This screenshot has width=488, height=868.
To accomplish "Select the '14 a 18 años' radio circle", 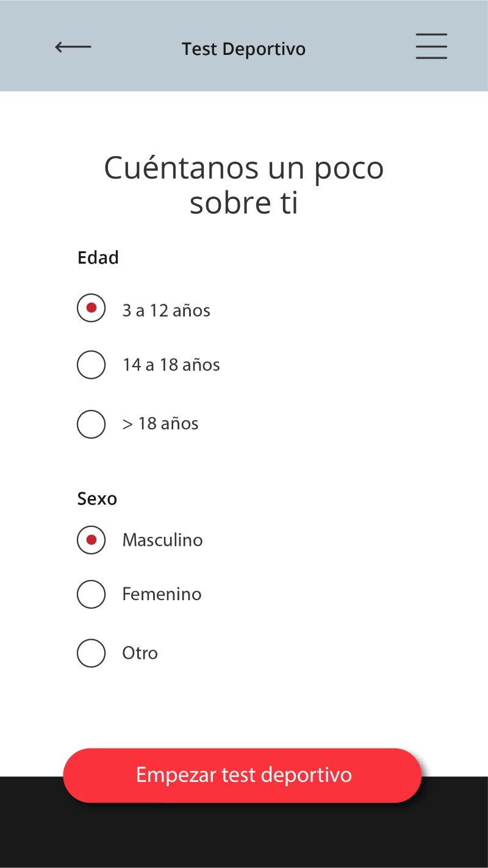I will 91,365.
